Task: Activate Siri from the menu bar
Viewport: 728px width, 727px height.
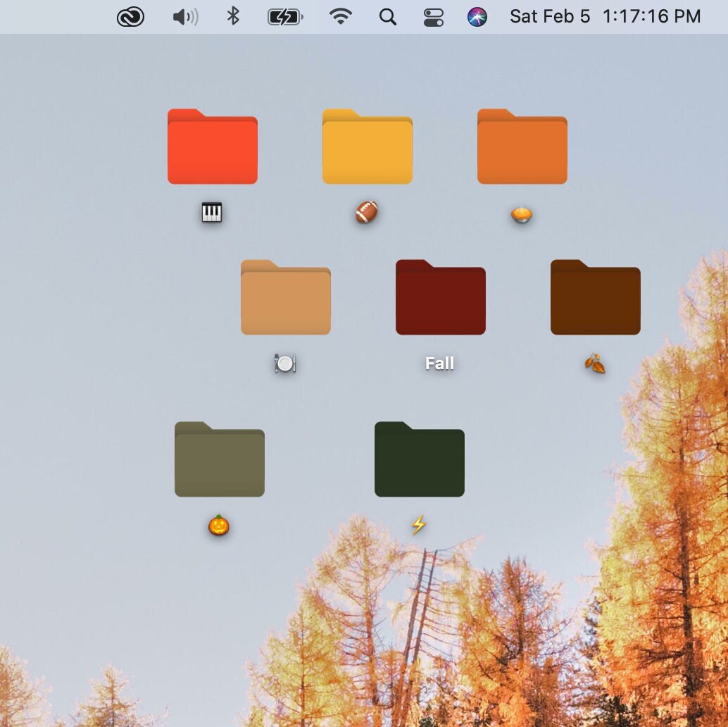Action: point(478,16)
